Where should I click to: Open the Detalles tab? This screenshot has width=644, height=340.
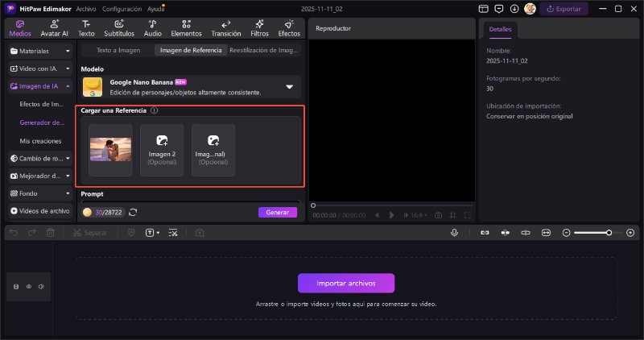(500, 29)
